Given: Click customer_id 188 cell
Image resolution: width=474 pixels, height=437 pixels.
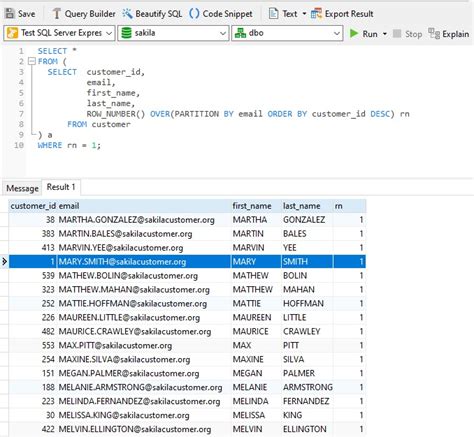Looking at the screenshot, I should pos(33,387).
